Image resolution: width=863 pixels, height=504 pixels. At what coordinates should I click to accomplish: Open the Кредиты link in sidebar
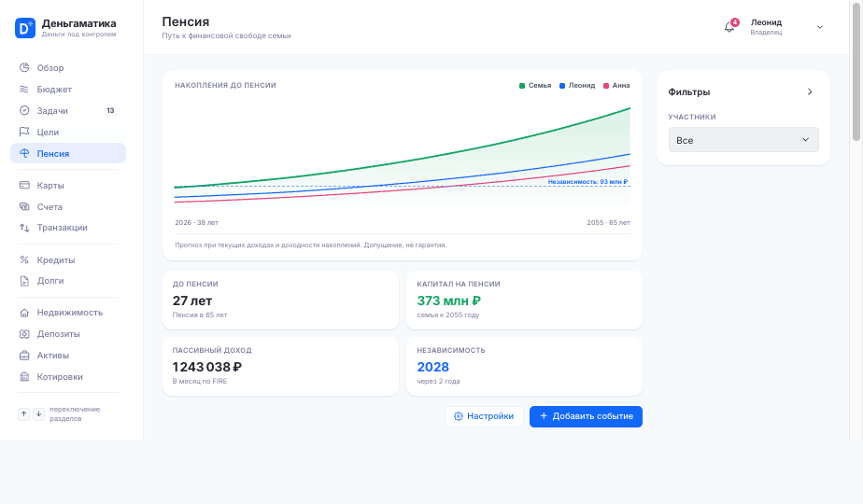(x=68, y=259)
